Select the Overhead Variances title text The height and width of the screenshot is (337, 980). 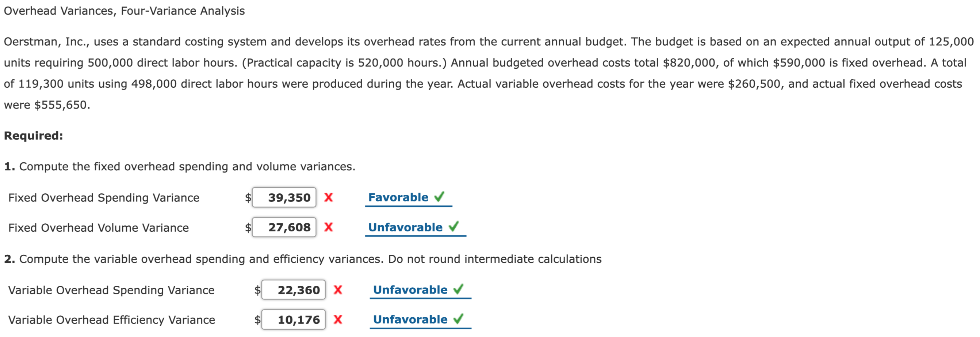pyautogui.click(x=124, y=10)
